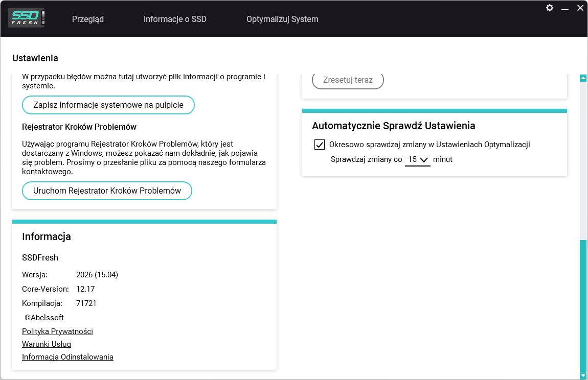The height and width of the screenshot is (380, 588).
Task: Click the Core-Version value 12.17
Action: click(85, 289)
